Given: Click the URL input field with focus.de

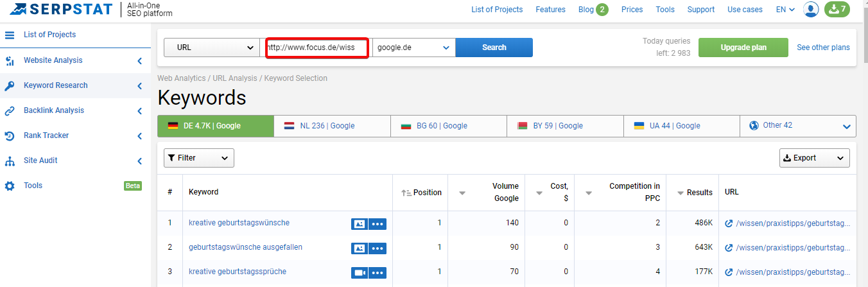Looking at the screenshot, I should 317,48.
